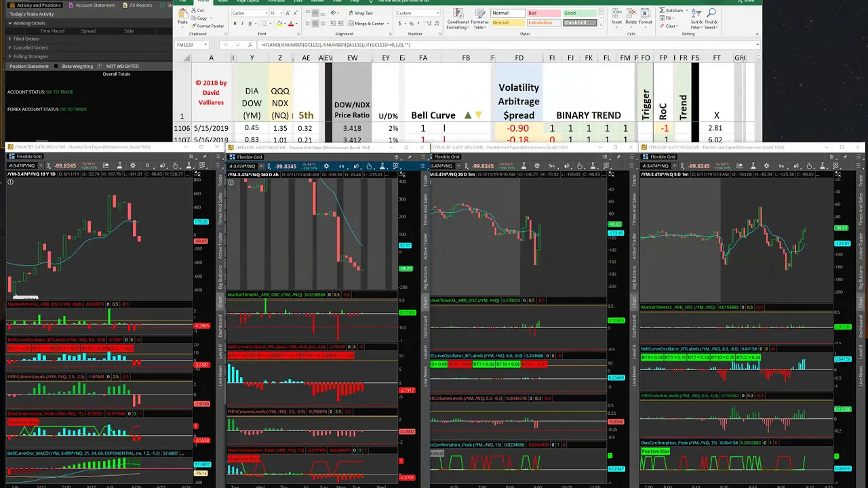Open the Excel File tab

click(182, 1)
